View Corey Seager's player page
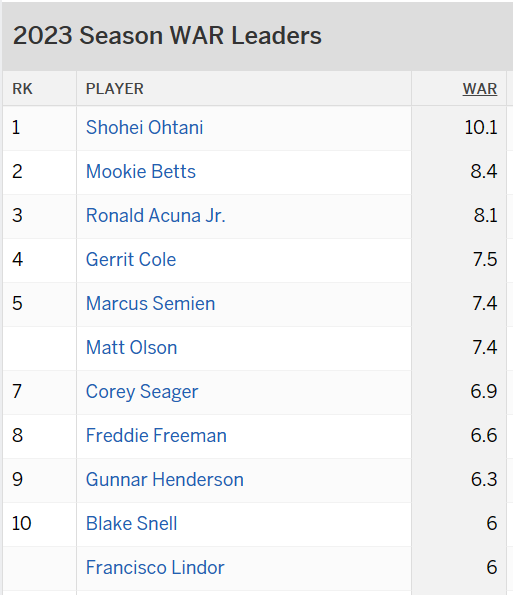Screen dimensions: 513x595 point(142,392)
